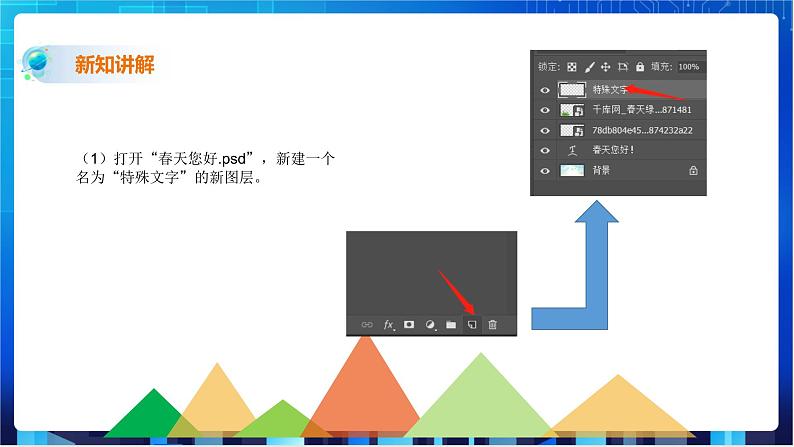The width and height of the screenshot is (794, 447).
Task: Lock transparent pixels
Action: pyautogui.click(x=572, y=67)
